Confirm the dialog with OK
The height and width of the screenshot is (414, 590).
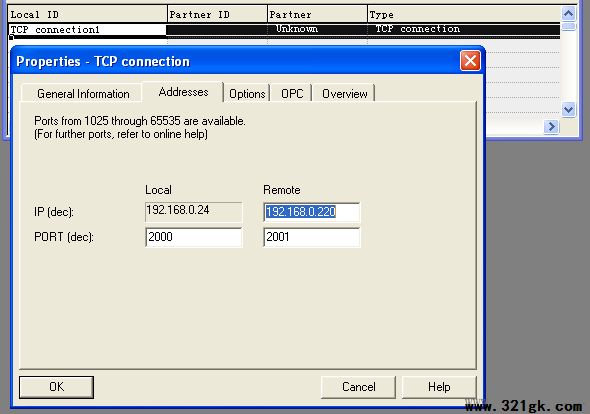56,387
